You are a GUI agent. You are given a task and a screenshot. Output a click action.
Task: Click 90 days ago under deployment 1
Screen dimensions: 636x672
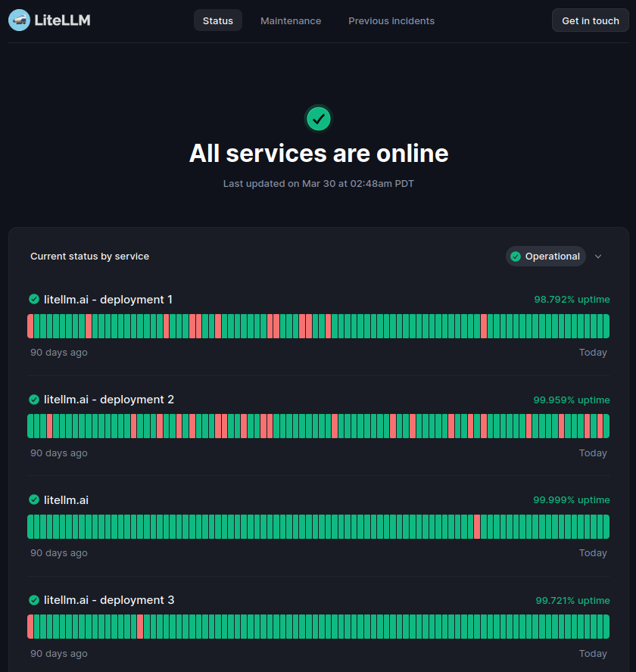coord(59,353)
